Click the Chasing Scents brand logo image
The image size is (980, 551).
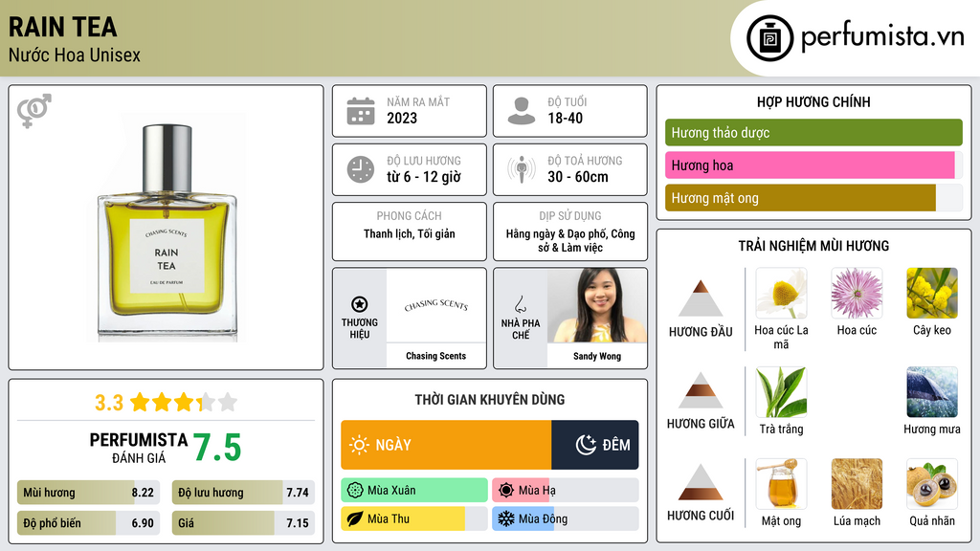[436, 305]
